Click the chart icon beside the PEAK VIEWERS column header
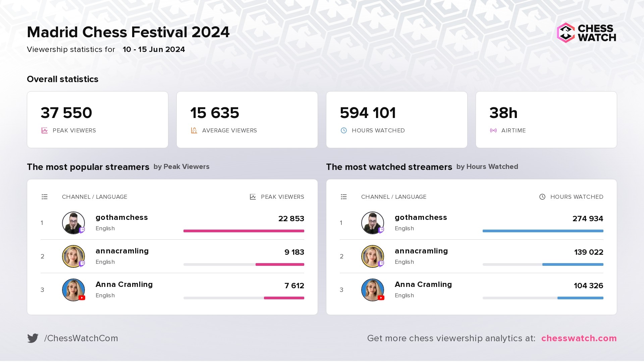The image size is (644, 362). click(x=253, y=197)
